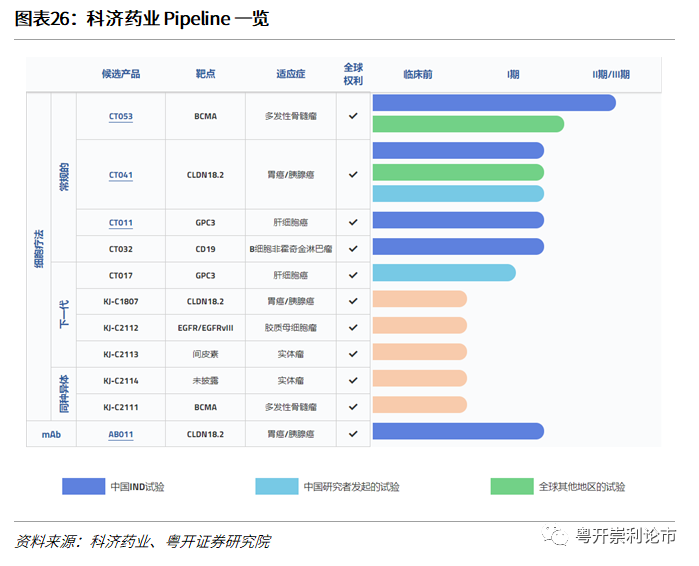Click the 间皮素 target cell
Image resolution: width=699 pixels, height=566 pixels.
click(206, 354)
